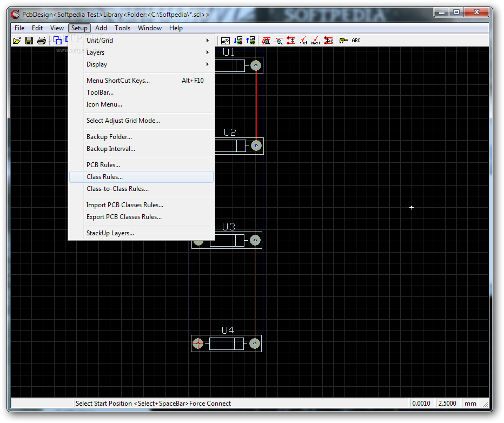Click the blue up-arrow export icon
Screen dimensions: 504x423
click(x=250, y=41)
